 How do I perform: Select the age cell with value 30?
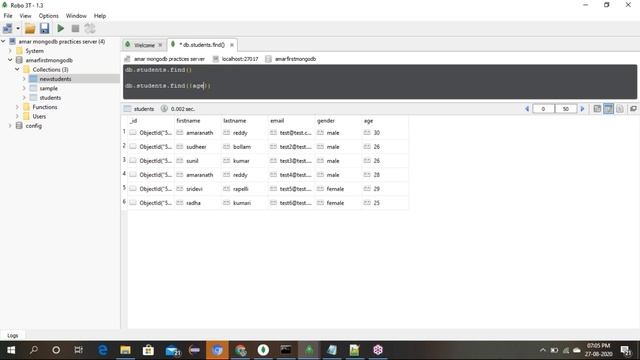pos(385,133)
